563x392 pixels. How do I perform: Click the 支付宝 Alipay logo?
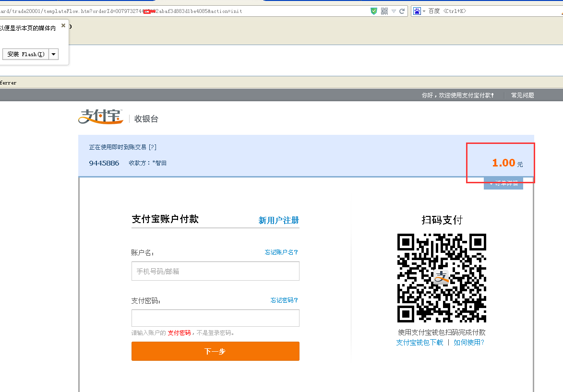pos(101,117)
